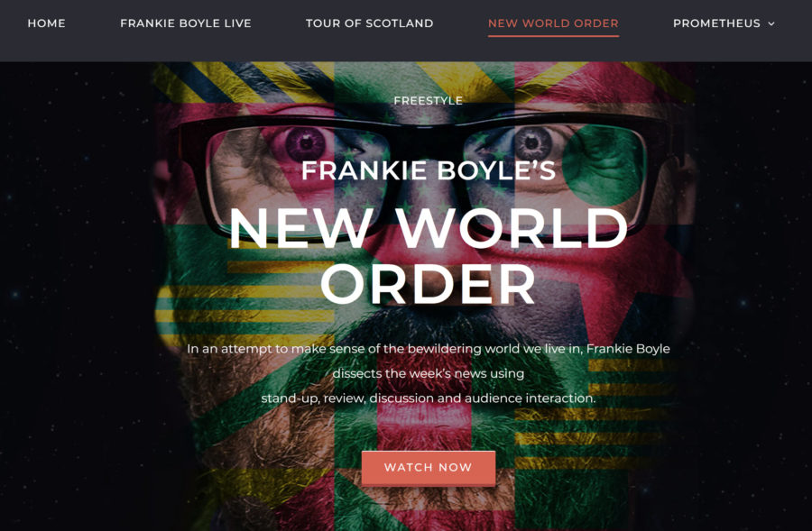Select the New World Order nav tab

[x=553, y=23]
